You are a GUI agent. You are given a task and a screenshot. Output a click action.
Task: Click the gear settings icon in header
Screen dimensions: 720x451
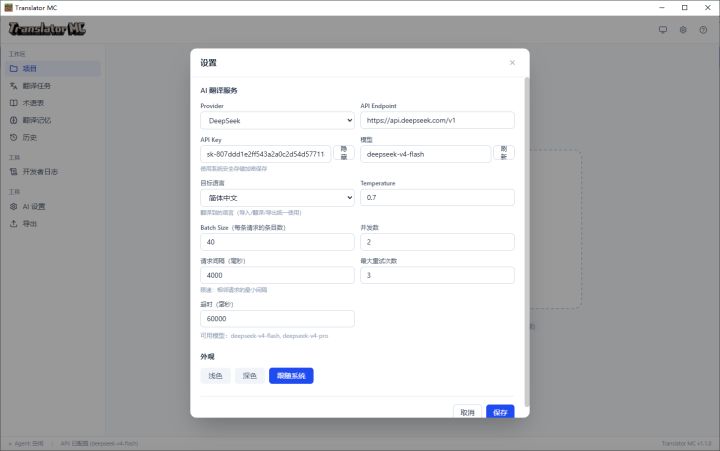pos(683,30)
